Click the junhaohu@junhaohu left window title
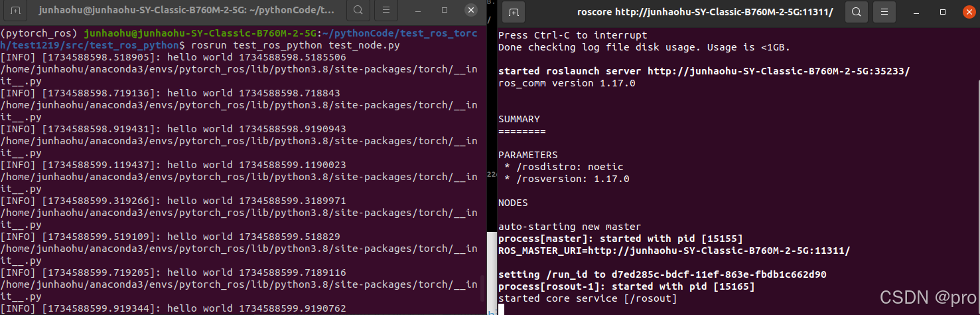 coord(187,11)
